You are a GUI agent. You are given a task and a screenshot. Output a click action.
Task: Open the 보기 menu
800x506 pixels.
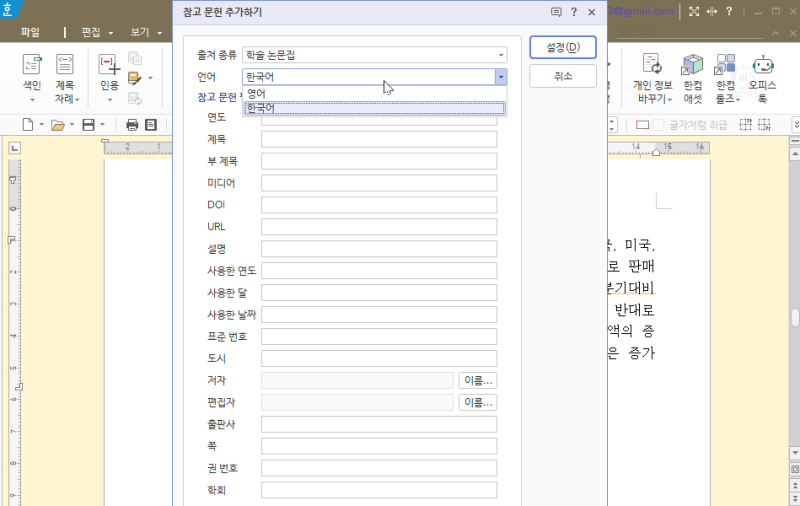(x=140, y=32)
